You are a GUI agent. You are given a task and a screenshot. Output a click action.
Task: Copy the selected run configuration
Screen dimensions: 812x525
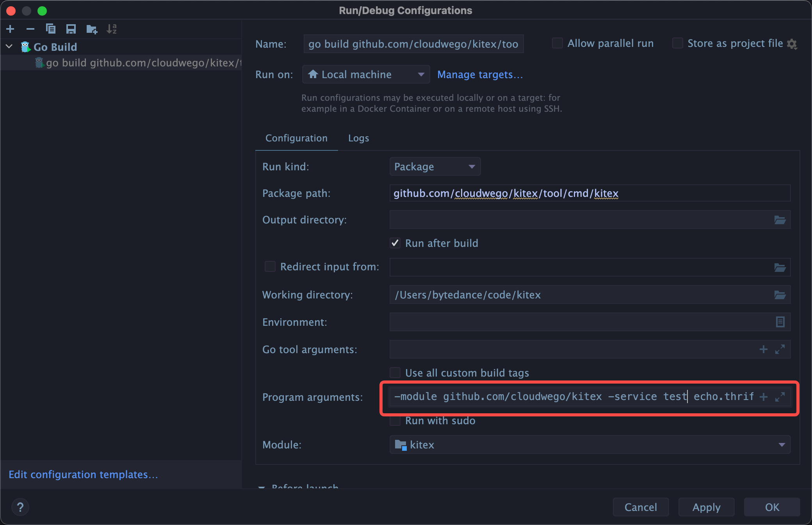tap(50, 29)
